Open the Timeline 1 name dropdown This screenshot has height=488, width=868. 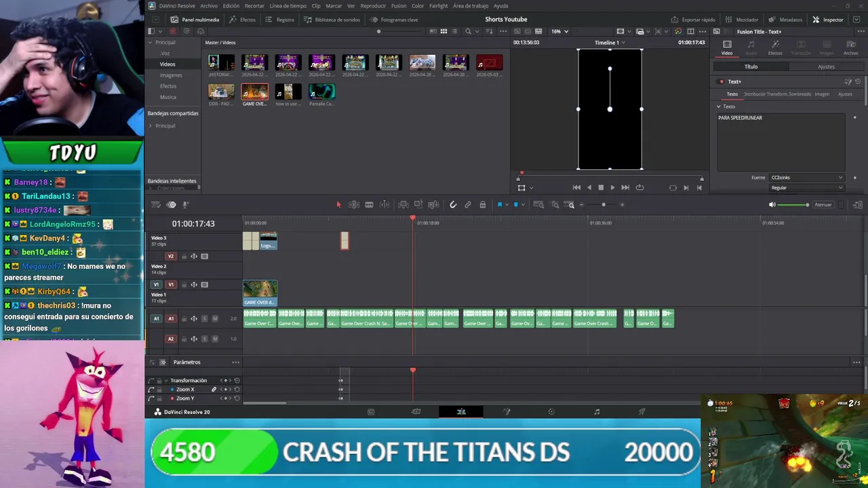coord(610,43)
